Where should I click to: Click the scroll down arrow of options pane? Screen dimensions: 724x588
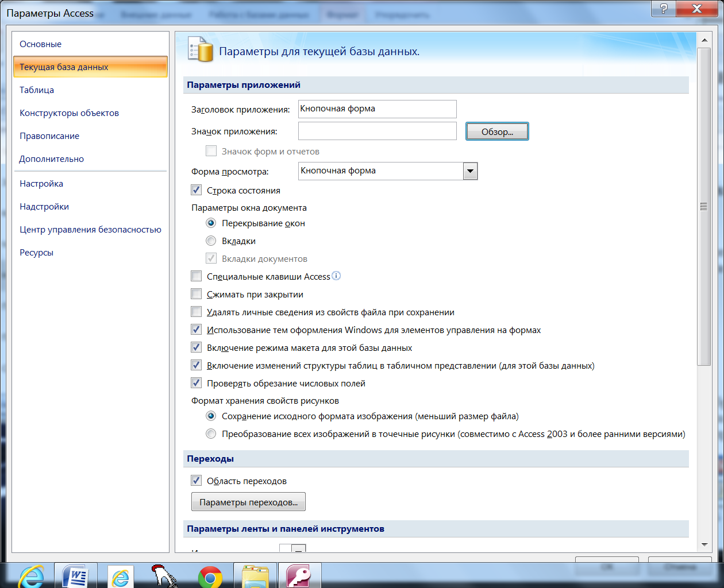(x=704, y=545)
